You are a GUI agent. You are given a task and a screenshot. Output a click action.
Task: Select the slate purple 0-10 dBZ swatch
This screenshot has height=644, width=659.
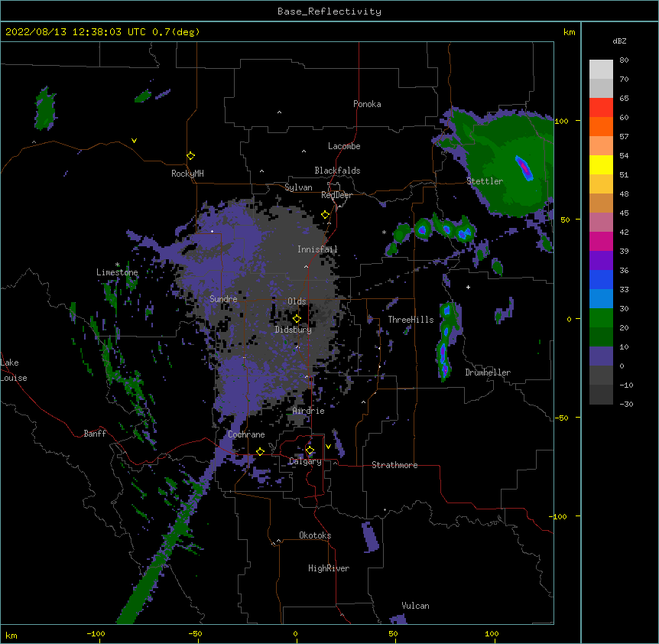point(601,356)
